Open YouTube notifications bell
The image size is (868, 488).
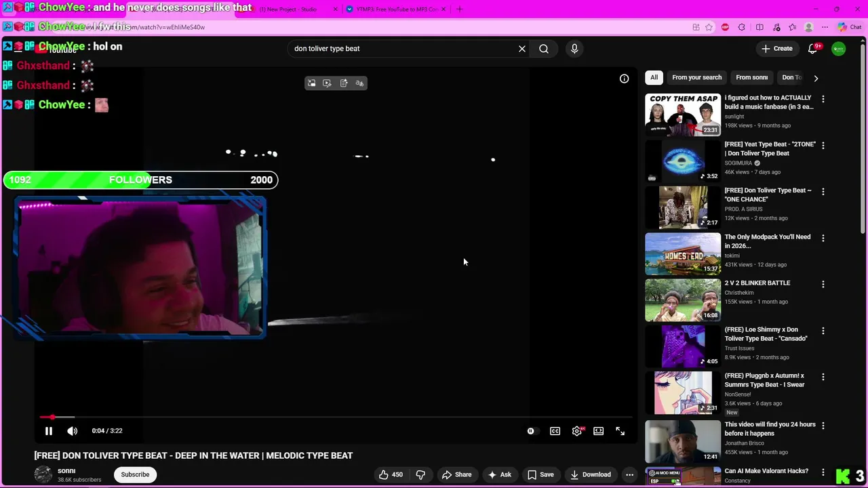coord(812,49)
